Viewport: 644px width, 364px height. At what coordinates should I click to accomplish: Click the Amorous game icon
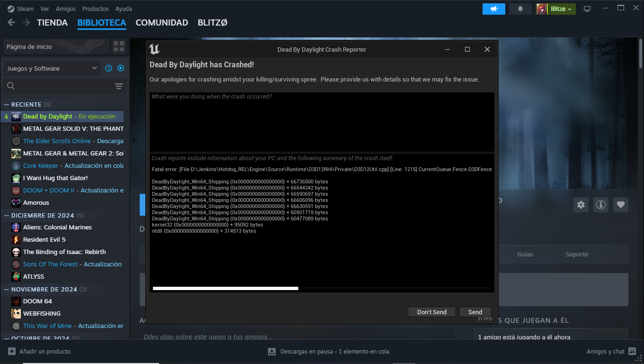click(16, 202)
